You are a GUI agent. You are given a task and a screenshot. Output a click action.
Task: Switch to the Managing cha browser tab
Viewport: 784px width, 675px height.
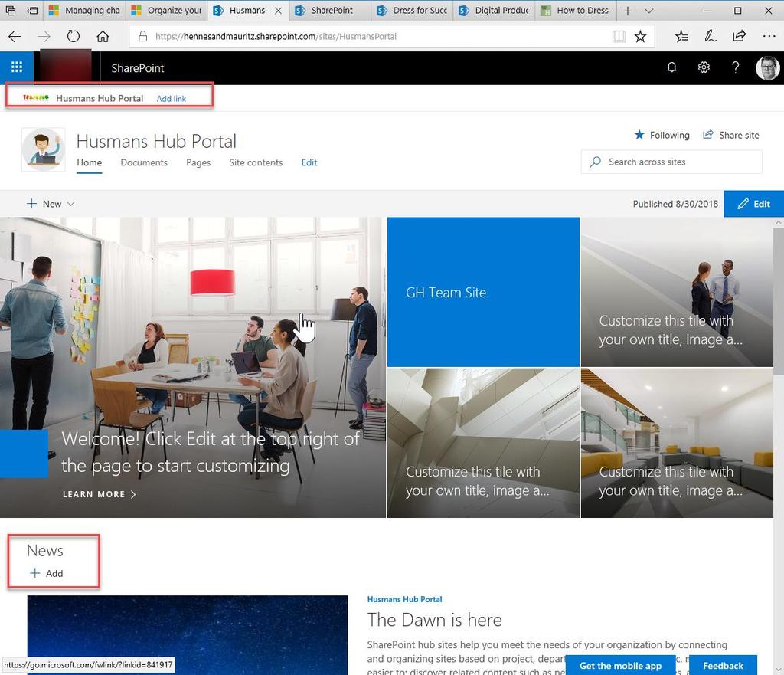coord(84,11)
